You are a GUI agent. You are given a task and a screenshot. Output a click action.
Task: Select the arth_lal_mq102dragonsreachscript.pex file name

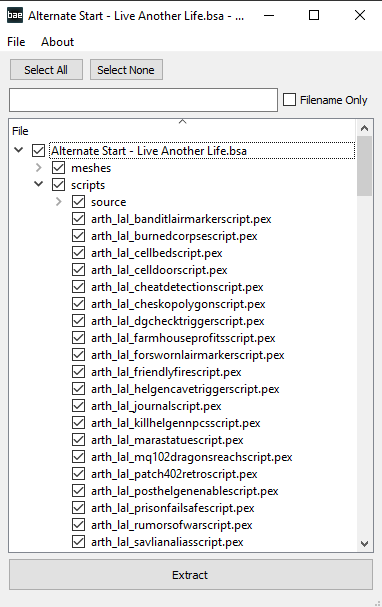192,457
